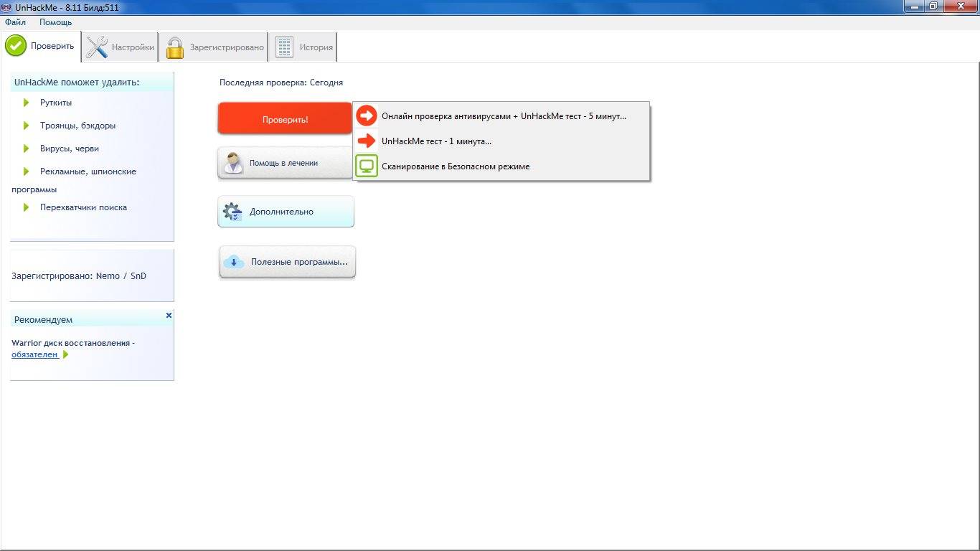
Task: Click the red circle arrow icon for online scan
Action: (x=367, y=116)
